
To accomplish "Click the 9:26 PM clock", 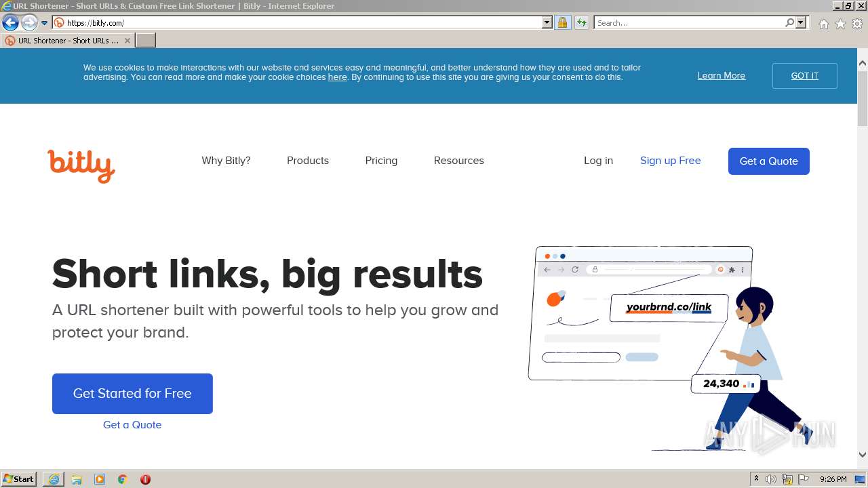I will tap(833, 479).
